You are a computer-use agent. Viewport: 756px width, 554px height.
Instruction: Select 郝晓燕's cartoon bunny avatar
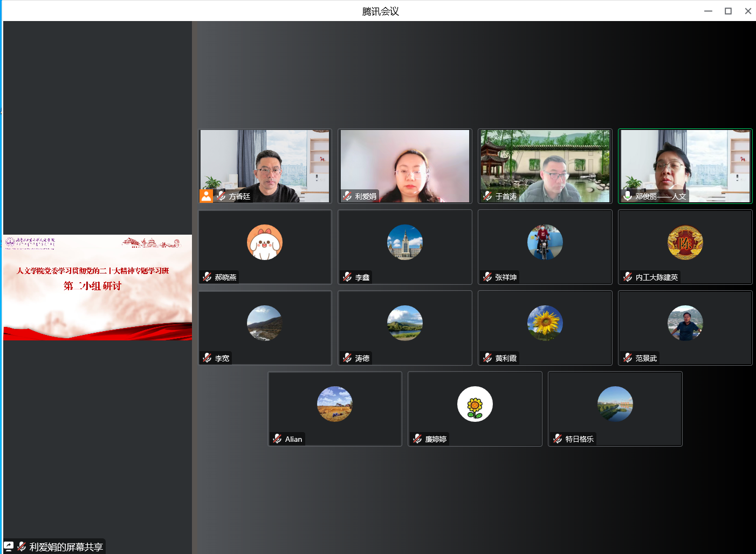(264, 242)
